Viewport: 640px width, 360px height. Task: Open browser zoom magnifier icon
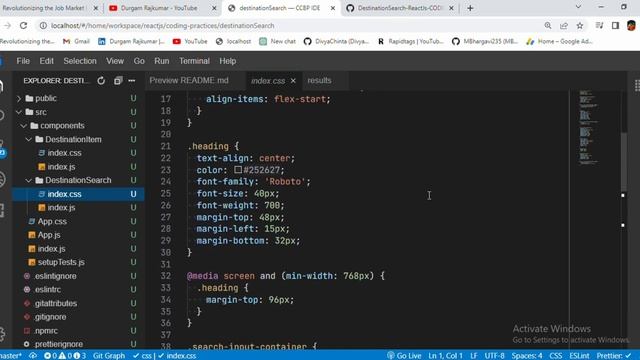click(548, 26)
